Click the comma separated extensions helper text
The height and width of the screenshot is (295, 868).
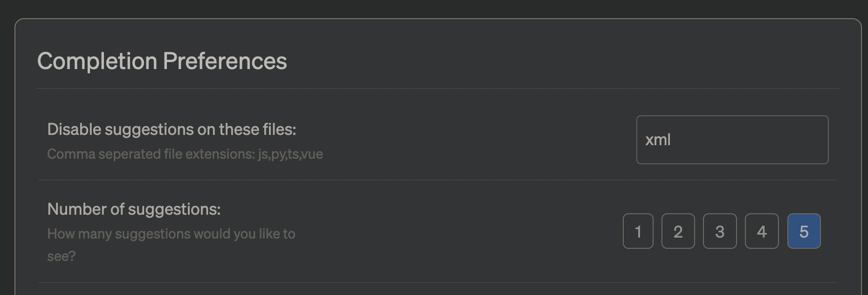[185, 154]
